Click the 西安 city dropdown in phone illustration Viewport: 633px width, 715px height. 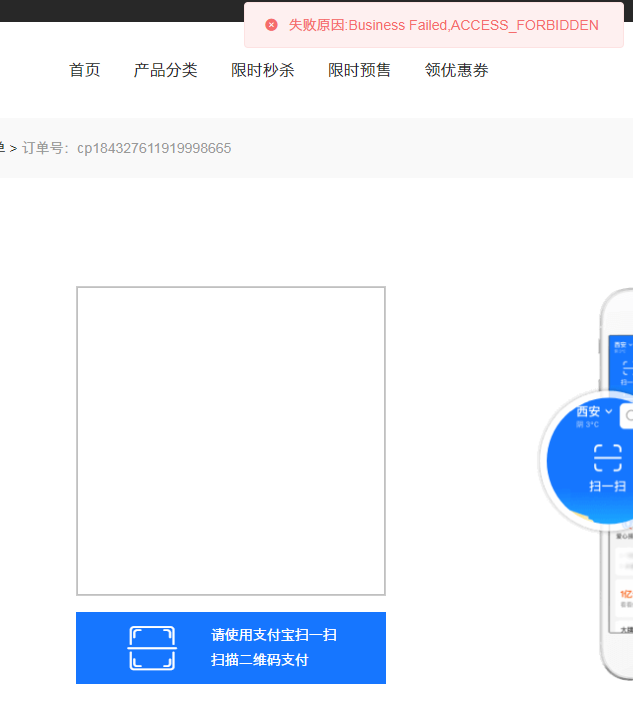pyautogui.click(x=594, y=412)
